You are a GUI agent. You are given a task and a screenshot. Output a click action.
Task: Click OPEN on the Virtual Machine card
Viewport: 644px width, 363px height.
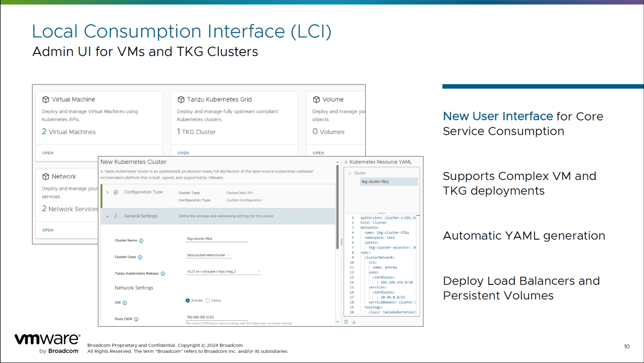point(47,153)
